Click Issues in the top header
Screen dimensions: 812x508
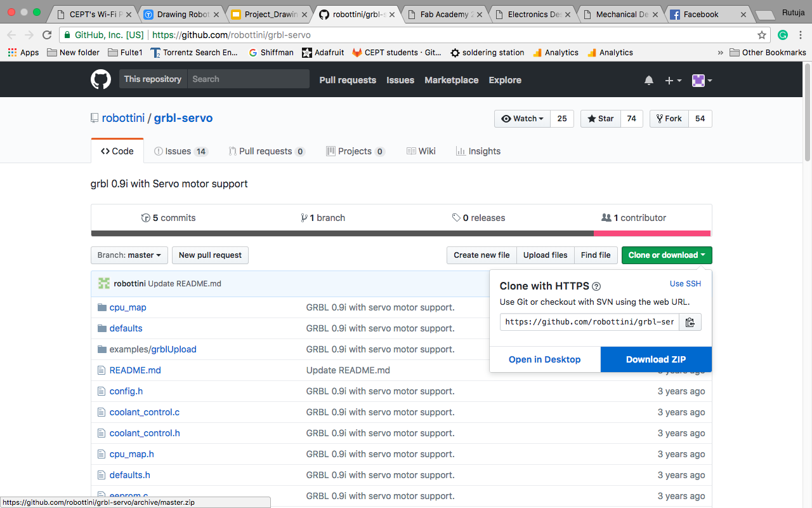(x=400, y=80)
